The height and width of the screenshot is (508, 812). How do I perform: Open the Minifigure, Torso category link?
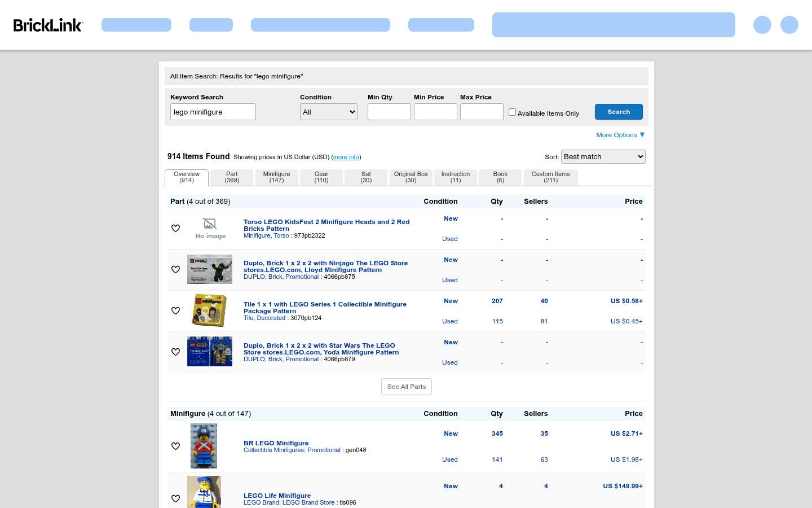point(266,235)
